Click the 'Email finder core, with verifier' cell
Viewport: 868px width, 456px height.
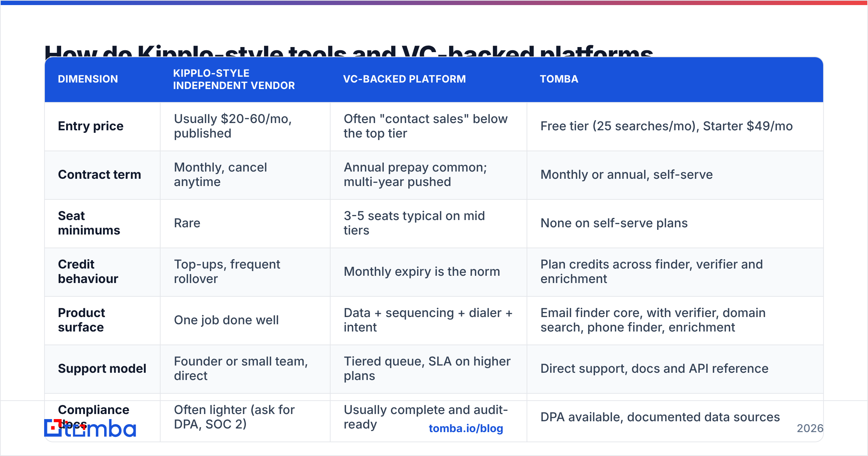pos(675,321)
